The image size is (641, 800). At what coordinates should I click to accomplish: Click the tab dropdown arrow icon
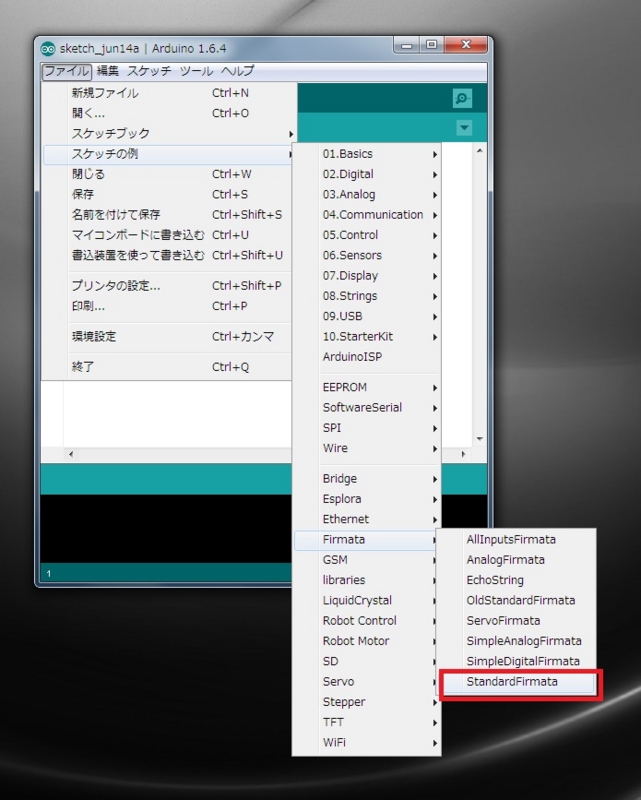(x=464, y=128)
